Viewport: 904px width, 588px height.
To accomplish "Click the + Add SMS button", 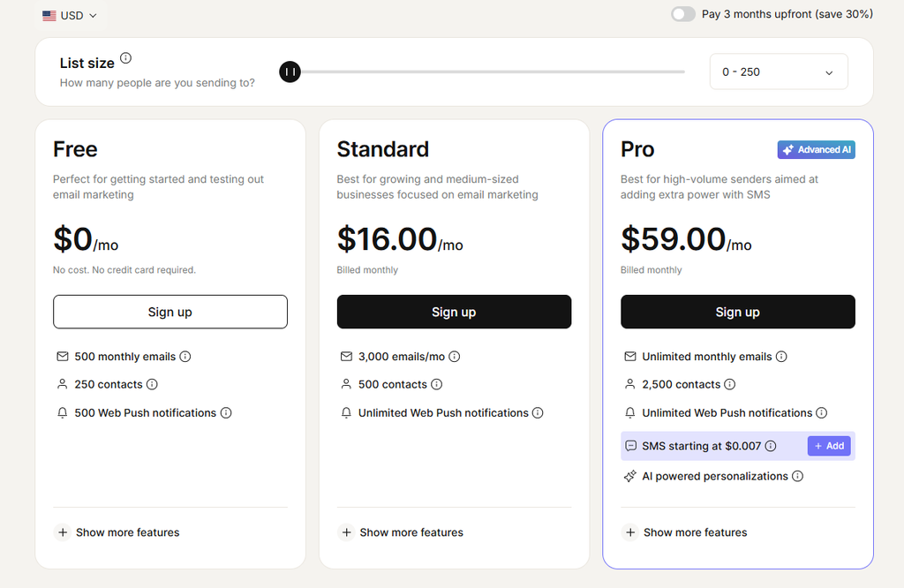I will tap(829, 446).
